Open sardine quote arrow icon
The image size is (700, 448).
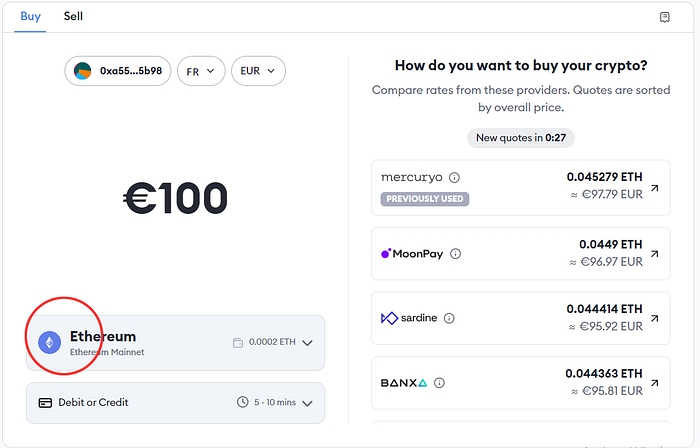[654, 318]
